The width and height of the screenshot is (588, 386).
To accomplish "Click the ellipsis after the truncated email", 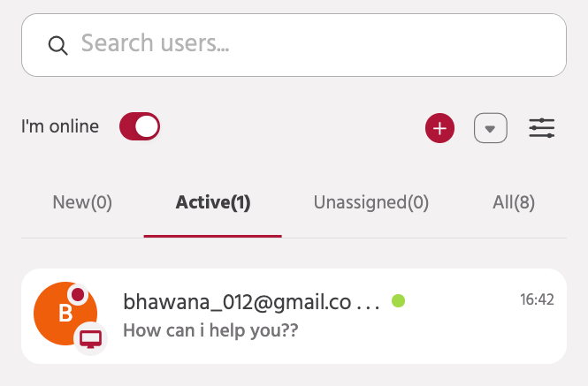I will pyautogui.click(x=367, y=303).
